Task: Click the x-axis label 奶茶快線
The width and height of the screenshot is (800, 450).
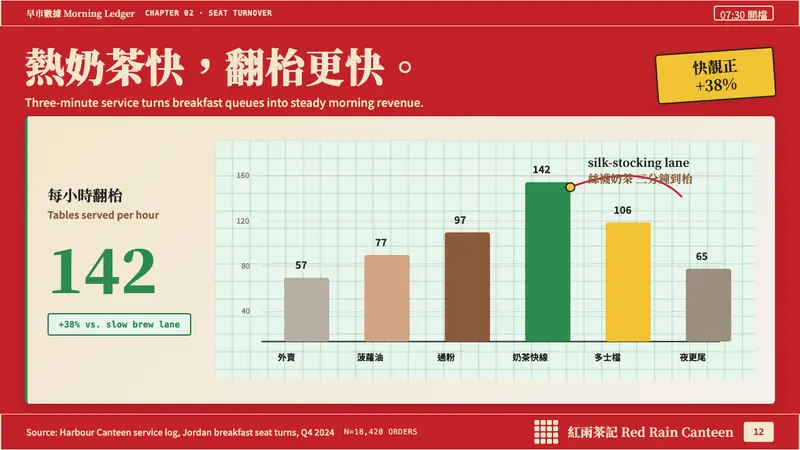Action: pos(530,357)
